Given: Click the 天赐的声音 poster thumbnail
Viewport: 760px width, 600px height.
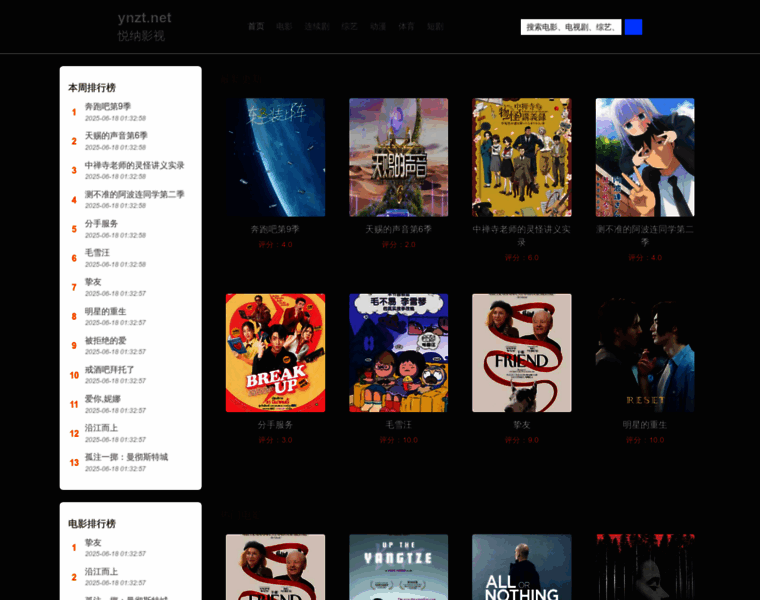Looking at the screenshot, I should [x=398, y=158].
